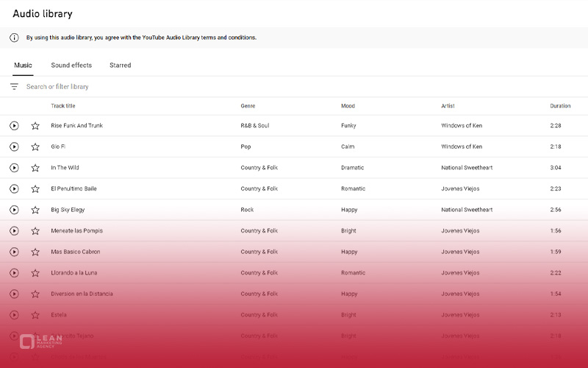
Task: Play the track In The Wild
Action: 14,168
